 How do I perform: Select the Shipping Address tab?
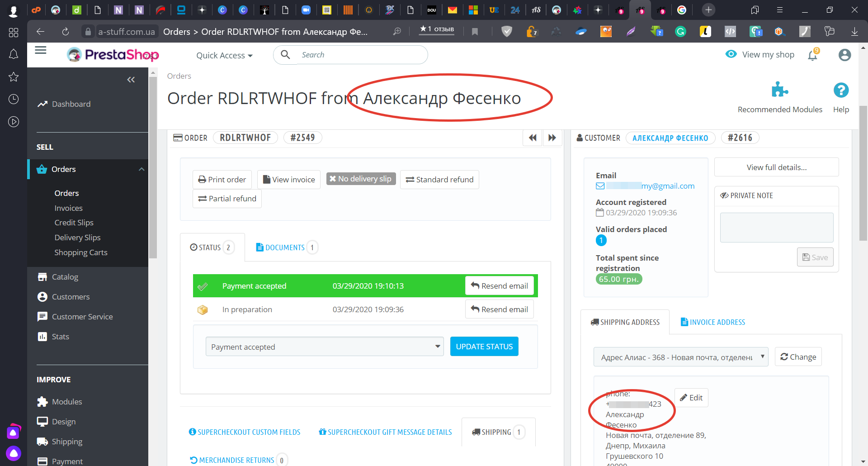(625, 322)
